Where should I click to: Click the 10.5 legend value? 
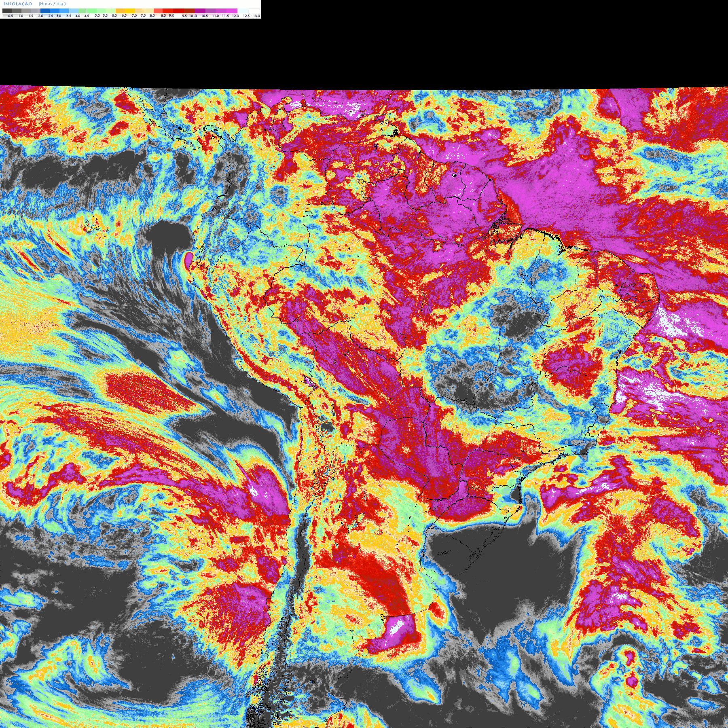[x=205, y=16]
